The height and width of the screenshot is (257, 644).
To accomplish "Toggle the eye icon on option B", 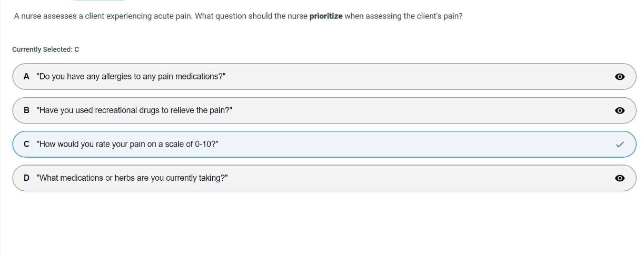I will (620, 110).
